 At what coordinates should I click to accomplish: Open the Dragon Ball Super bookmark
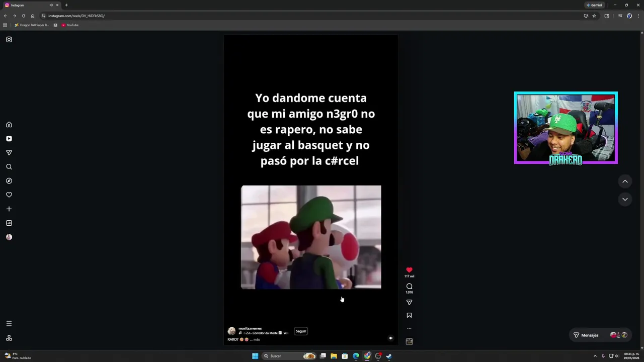click(x=32, y=25)
